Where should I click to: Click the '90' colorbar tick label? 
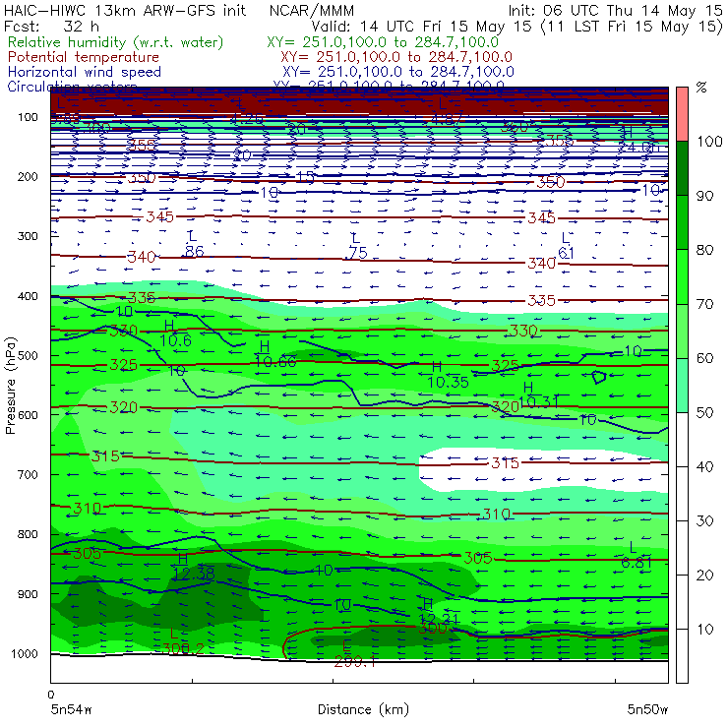(704, 196)
